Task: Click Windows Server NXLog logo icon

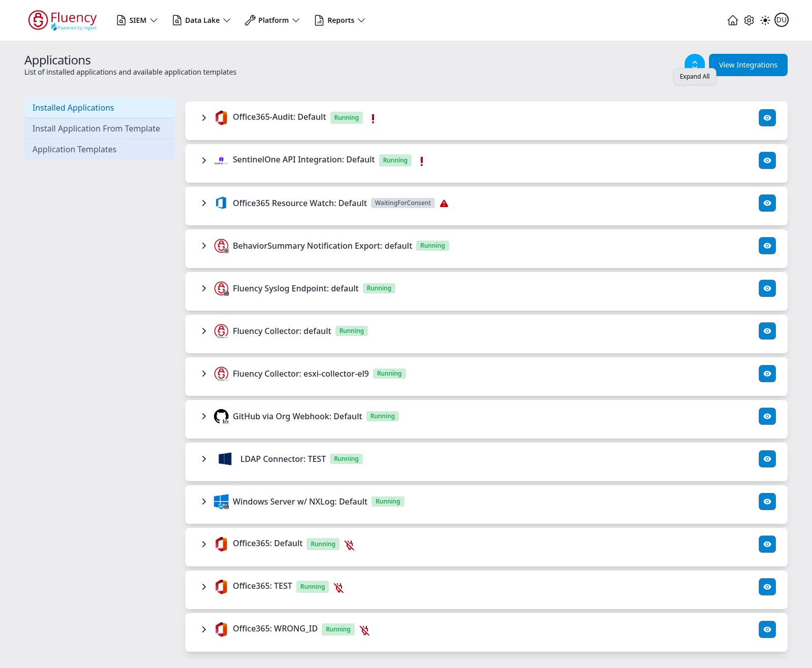Action: tap(221, 502)
